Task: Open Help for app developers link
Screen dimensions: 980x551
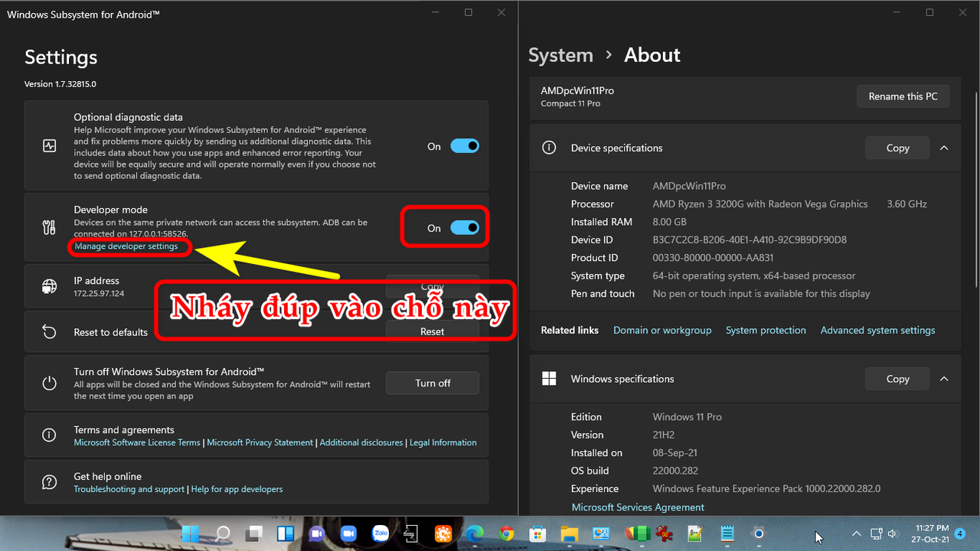Action: (x=237, y=489)
